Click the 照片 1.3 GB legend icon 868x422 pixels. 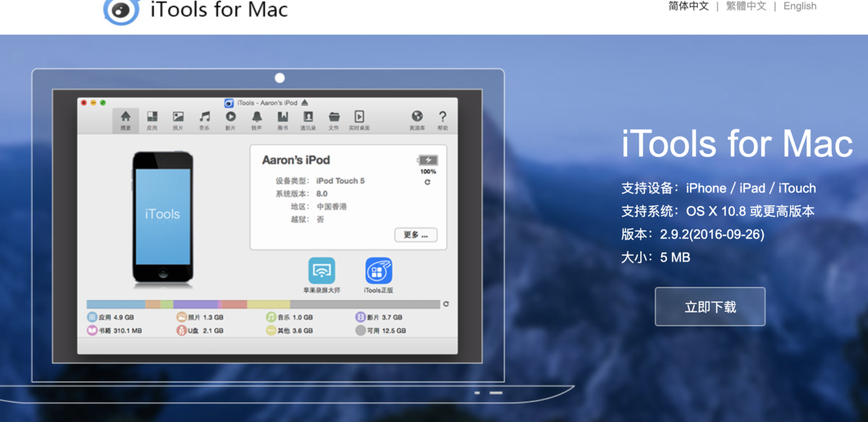182,317
